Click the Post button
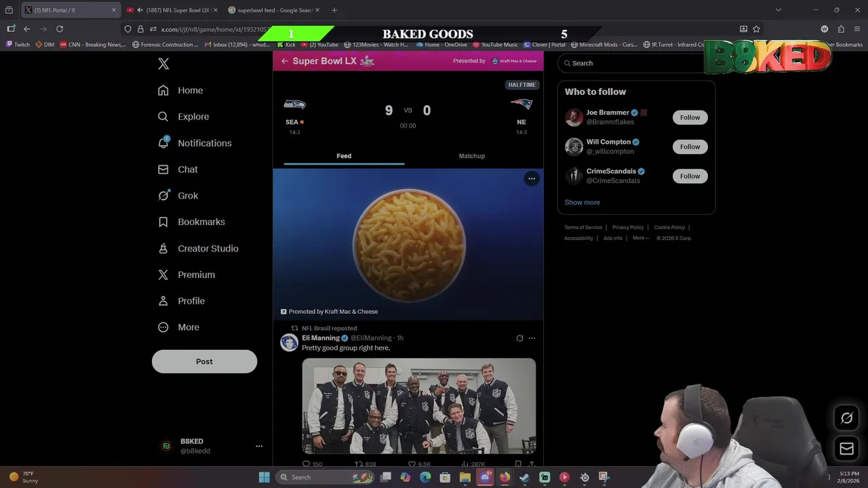 click(204, 361)
